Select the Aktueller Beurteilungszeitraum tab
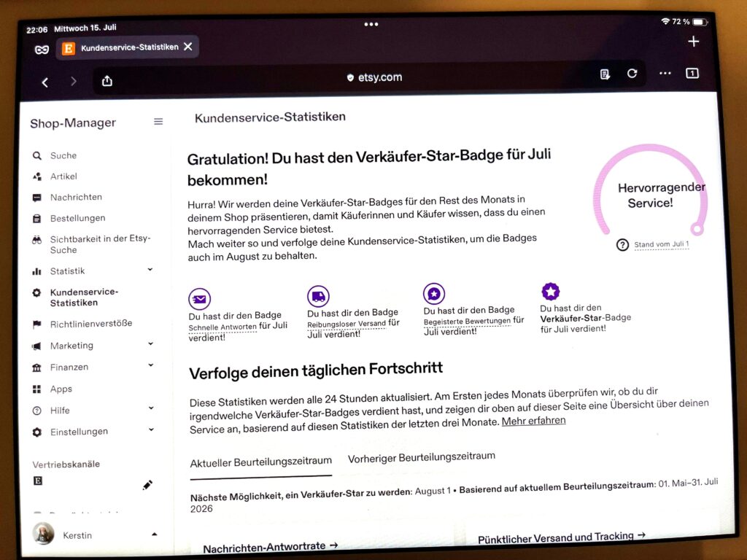 (260, 462)
